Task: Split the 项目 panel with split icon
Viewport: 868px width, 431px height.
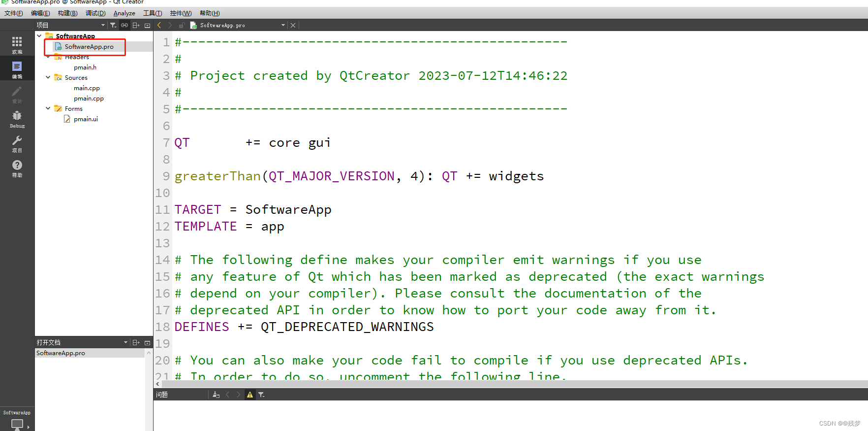Action: [x=136, y=25]
